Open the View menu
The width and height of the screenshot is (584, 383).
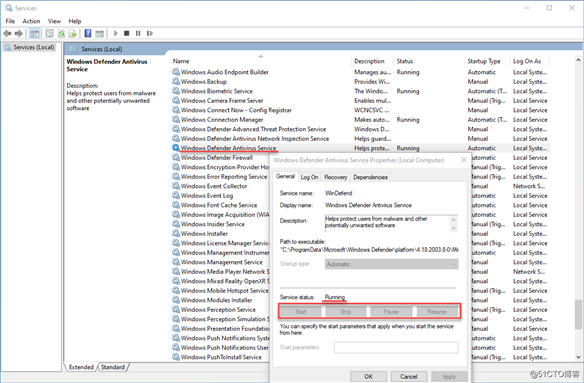pos(54,21)
